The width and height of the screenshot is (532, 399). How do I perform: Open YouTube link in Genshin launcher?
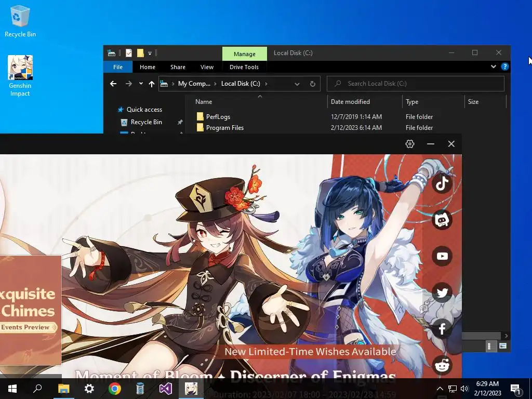point(442,256)
